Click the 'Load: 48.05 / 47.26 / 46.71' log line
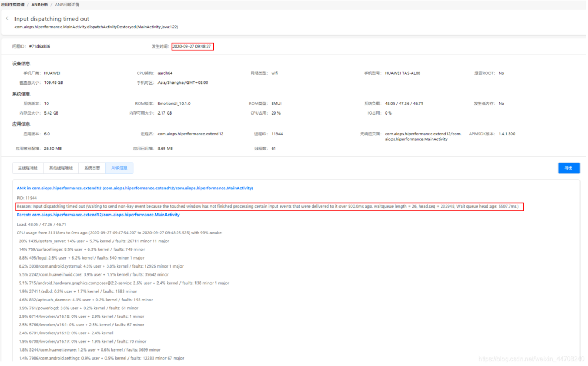Screen dimensions: 588x366 click(41, 225)
